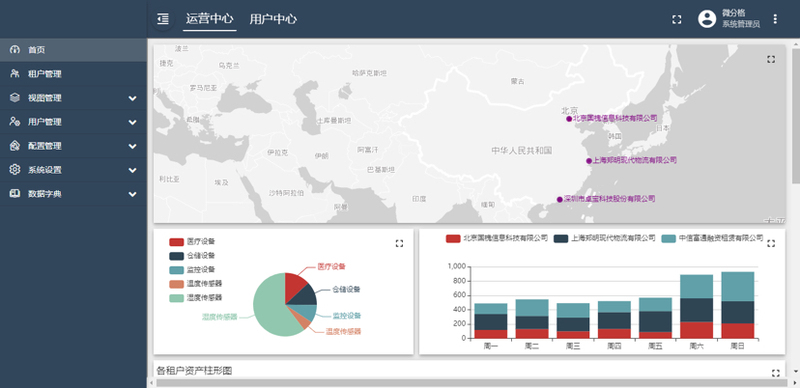Expand the map panel to fullscreen
This screenshot has height=388, width=800.
click(x=771, y=59)
